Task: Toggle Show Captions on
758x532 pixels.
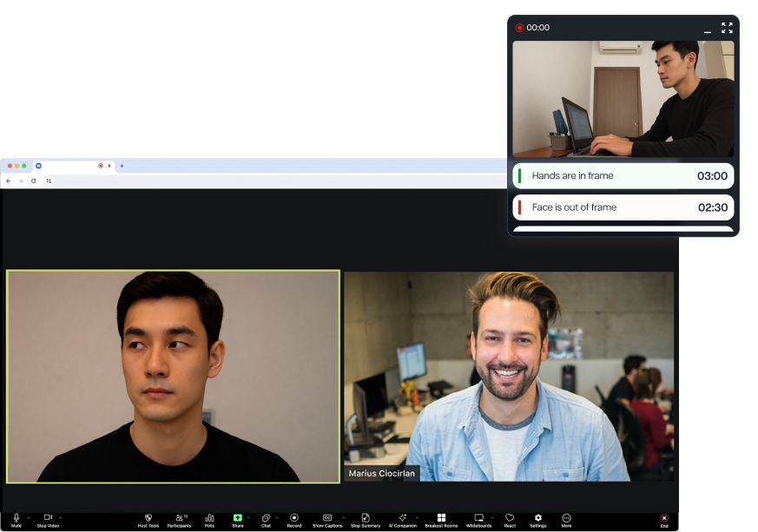Action: point(327,519)
